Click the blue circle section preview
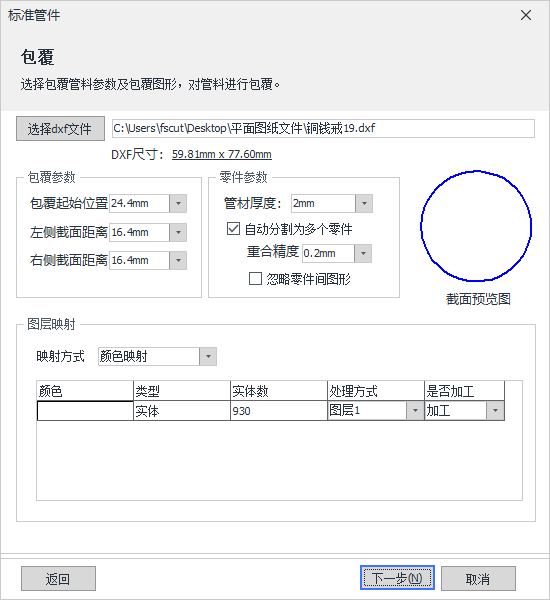This screenshot has height=600, width=550. (x=476, y=226)
